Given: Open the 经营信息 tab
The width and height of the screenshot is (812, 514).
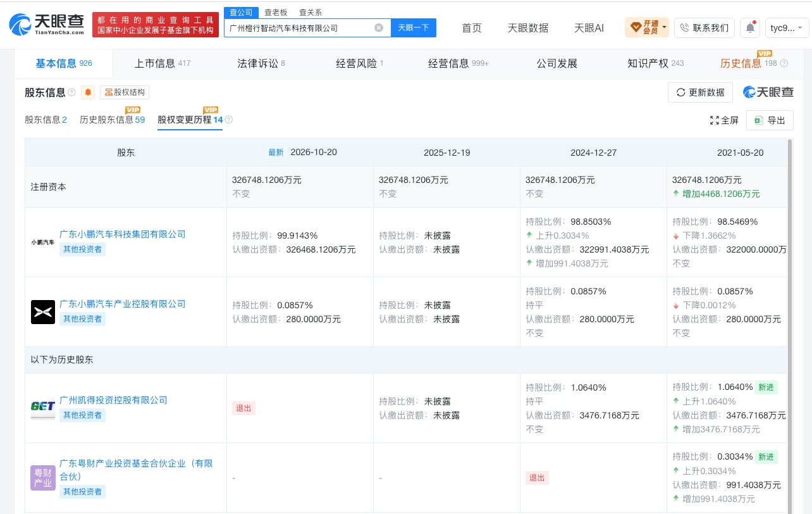Looking at the screenshot, I should tap(458, 63).
